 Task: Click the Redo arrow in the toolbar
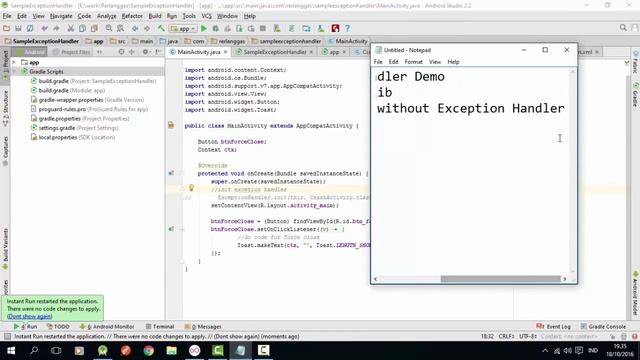click(56, 28)
